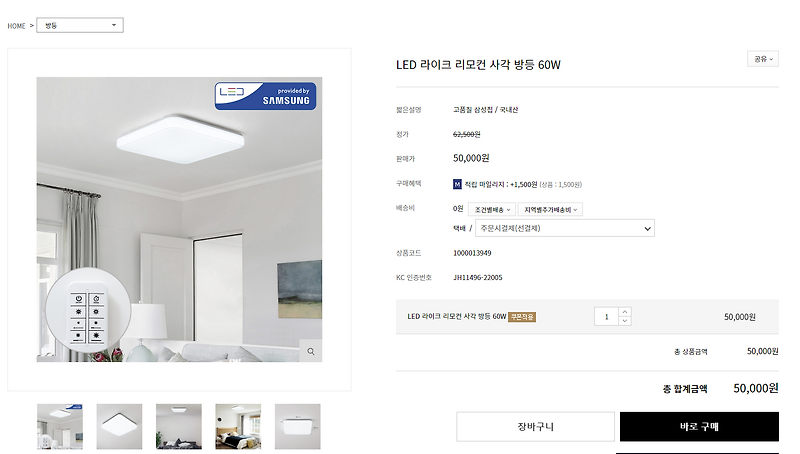Screen dimensions: 800x454
Task: Click the remote control inset on product image
Action: (88, 311)
